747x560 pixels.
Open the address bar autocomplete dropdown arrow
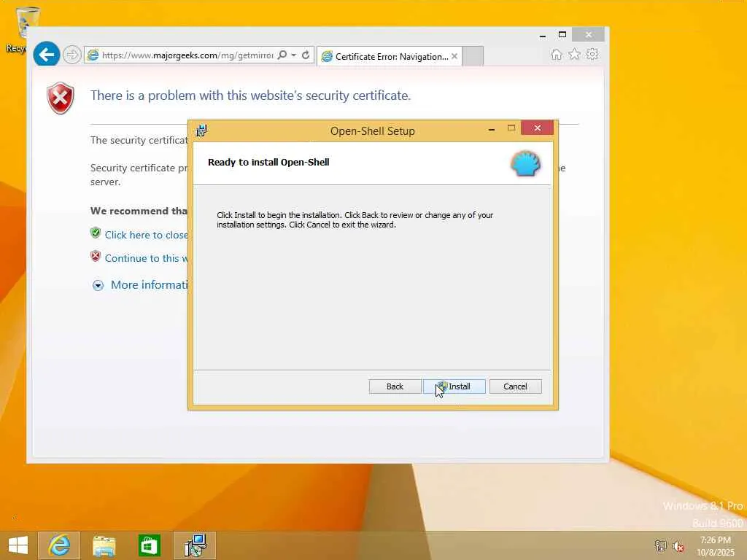pos(294,55)
